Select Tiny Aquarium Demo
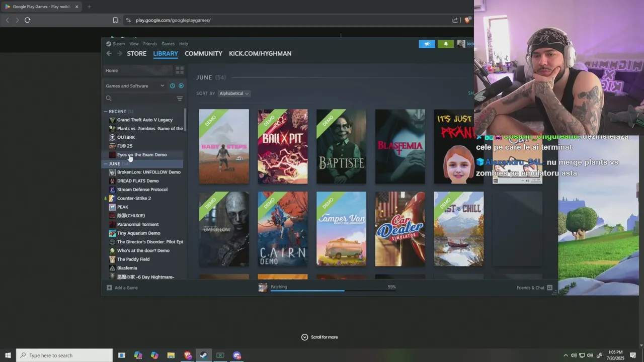Image resolution: width=644 pixels, height=362 pixels. click(x=139, y=233)
